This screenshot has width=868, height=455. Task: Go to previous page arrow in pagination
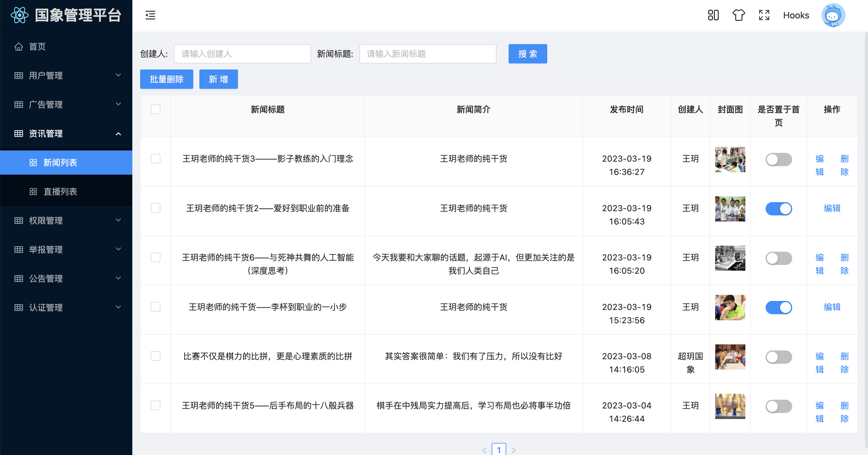coord(484,450)
